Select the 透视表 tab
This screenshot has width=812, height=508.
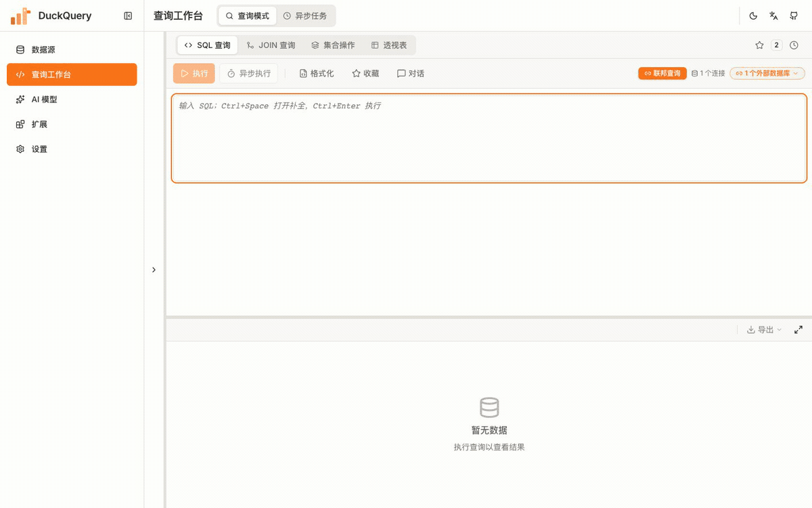click(389, 45)
